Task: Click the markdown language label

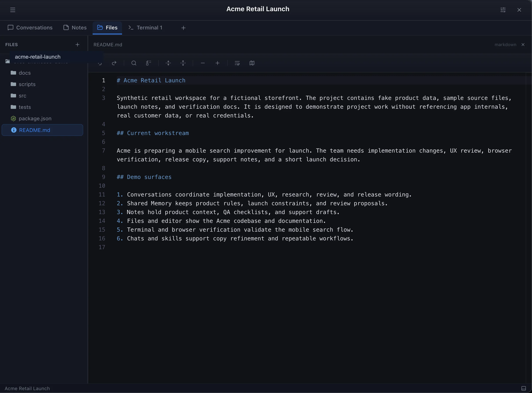Action: pos(505,45)
